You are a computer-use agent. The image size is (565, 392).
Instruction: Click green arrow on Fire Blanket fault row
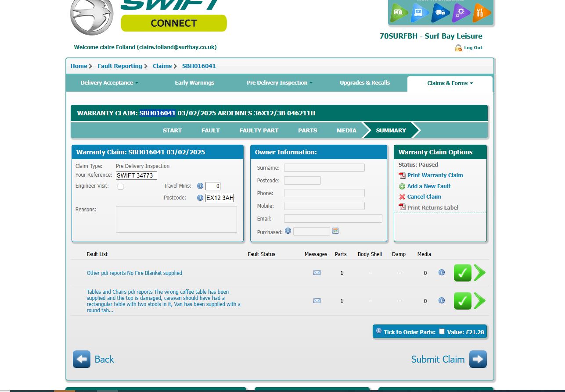pos(480,273)
